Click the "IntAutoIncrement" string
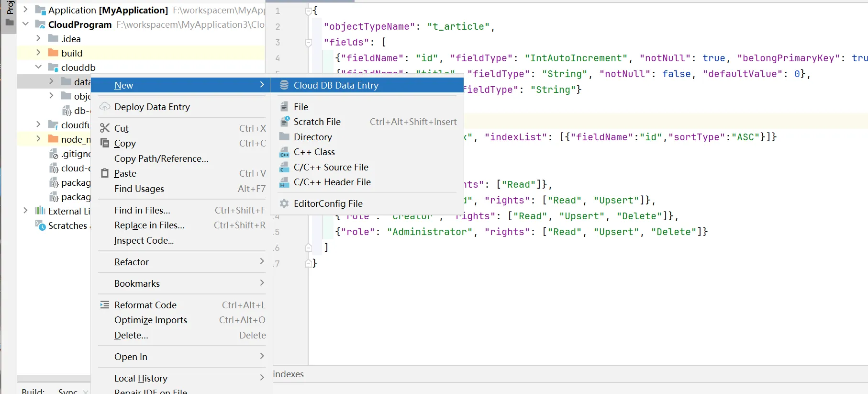The image size is (868, 394). coord(576,58)
